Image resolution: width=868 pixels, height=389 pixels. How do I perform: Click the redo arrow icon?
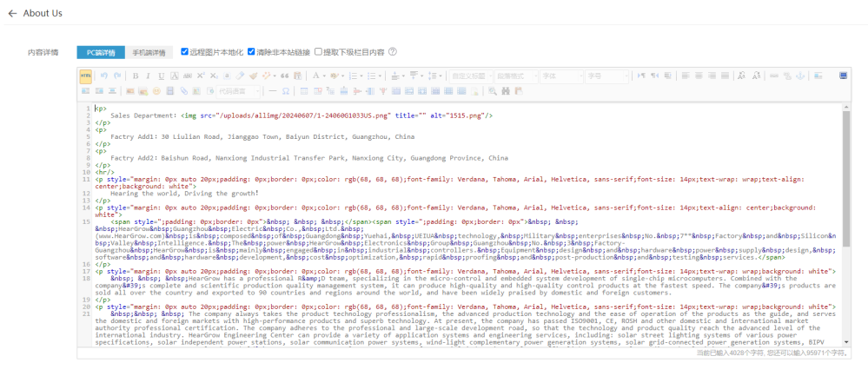[x=116, y=76]
